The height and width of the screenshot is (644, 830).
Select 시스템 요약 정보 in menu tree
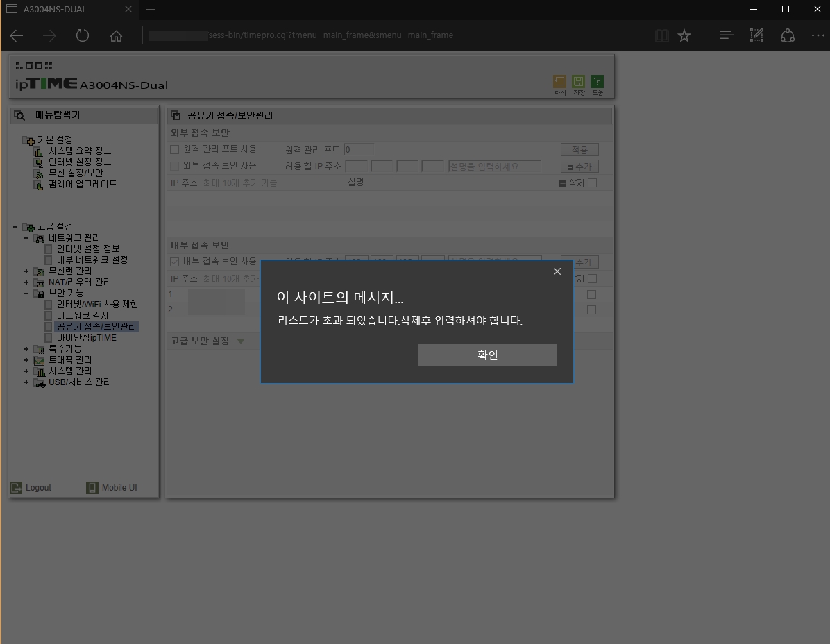point(80,151)
